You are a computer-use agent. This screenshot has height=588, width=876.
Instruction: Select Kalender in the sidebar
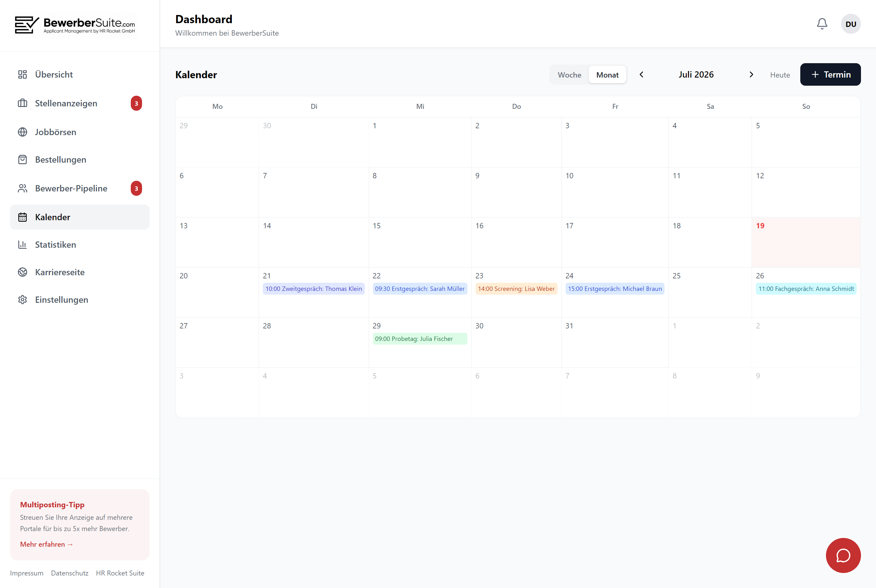[x=79, y=217]
